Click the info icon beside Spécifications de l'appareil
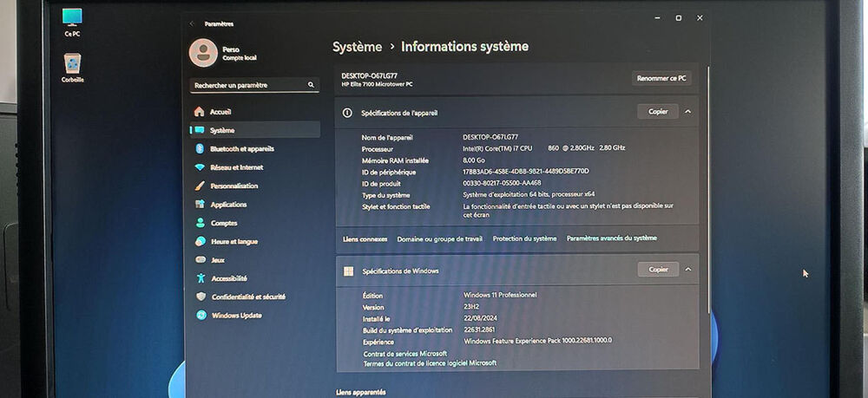Screen dimensions: 868x398 [347, 113]
